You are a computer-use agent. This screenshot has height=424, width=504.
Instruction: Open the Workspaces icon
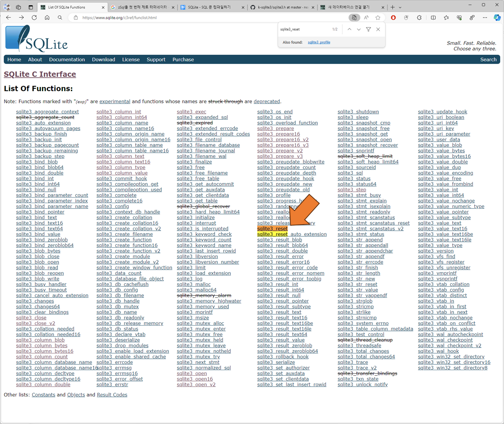[18, 7]
